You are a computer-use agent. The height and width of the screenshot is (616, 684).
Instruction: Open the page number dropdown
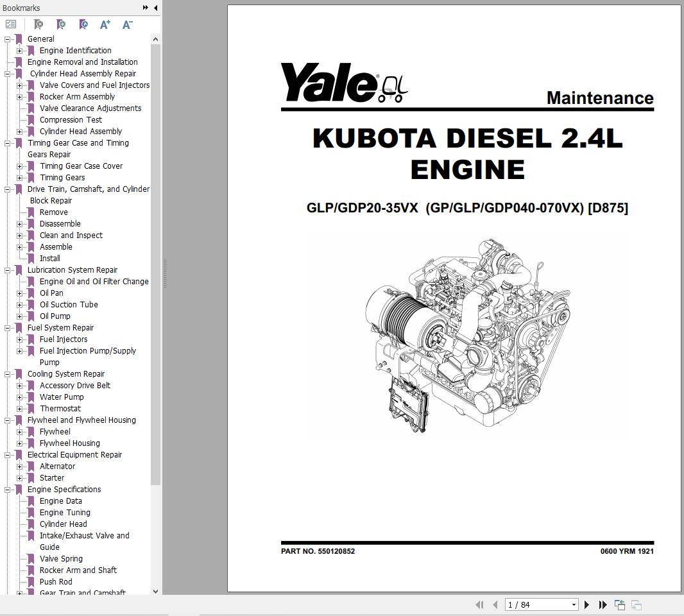click(x=574, y=604)
